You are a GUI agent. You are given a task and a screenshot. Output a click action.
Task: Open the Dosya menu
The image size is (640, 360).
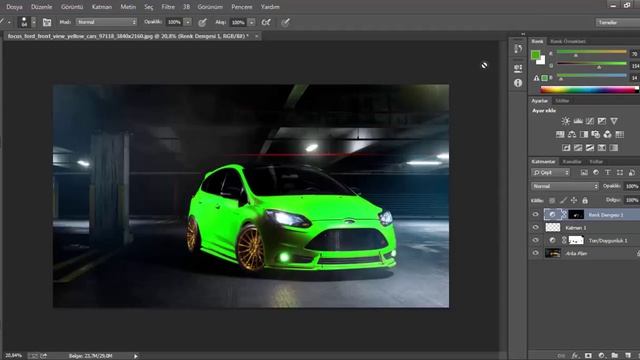coord(14,7)
